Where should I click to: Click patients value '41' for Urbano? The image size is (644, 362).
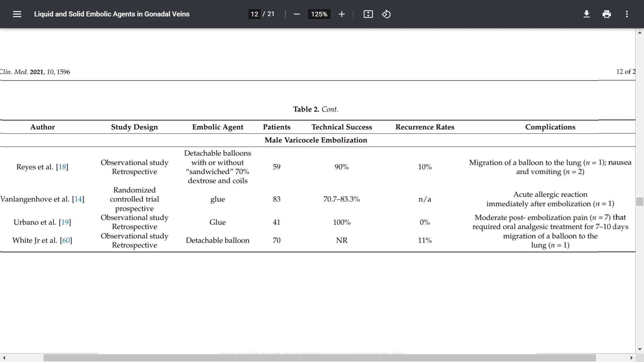pyautogui.click(x=277, y=222)
